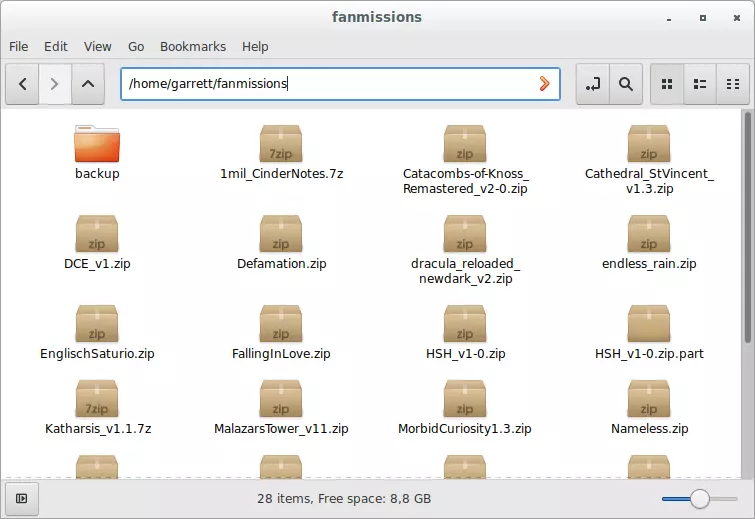Click the status text '28 items, Free space: 8,8 GB'
Screen dimensions: 755x519
(344, 498)
